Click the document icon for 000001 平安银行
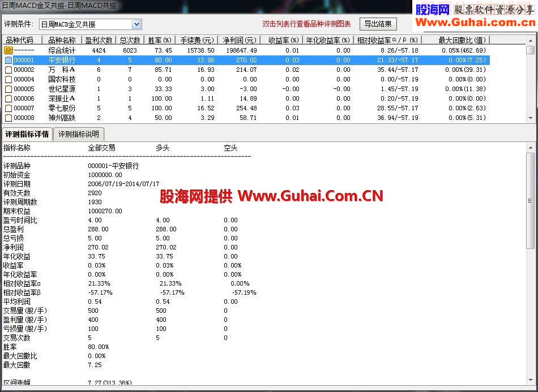Viewport: 538px width, 392px height. 8,61
